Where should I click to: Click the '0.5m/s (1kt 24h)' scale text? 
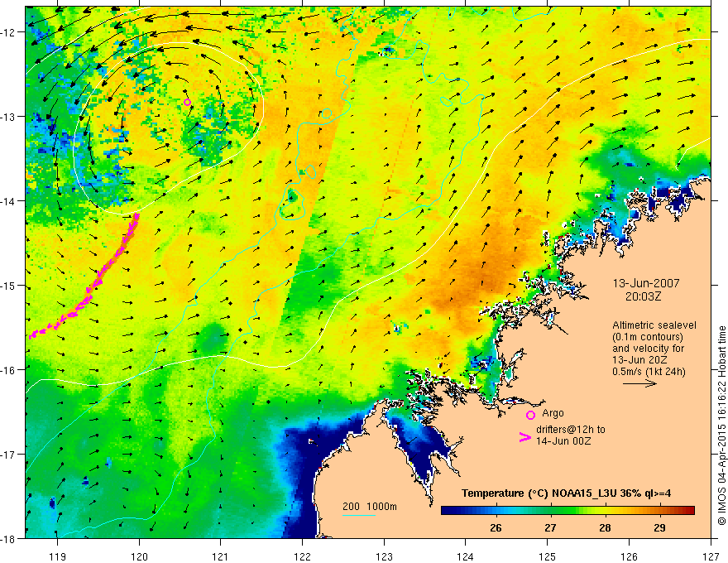click(649, 372)
